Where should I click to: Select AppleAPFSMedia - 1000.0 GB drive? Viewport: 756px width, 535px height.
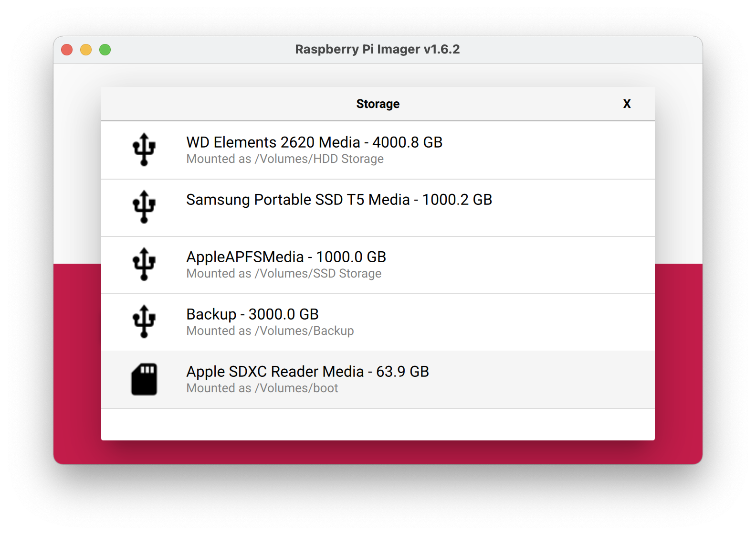(378, 265)
